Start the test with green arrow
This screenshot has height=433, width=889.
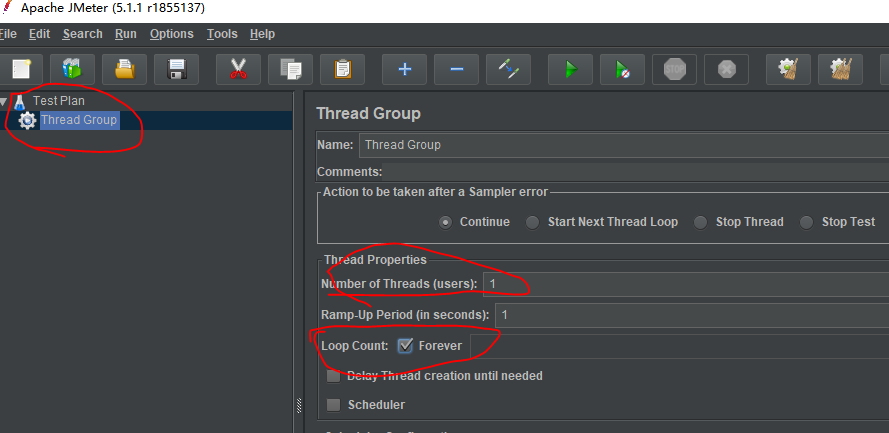click(570, 70)
